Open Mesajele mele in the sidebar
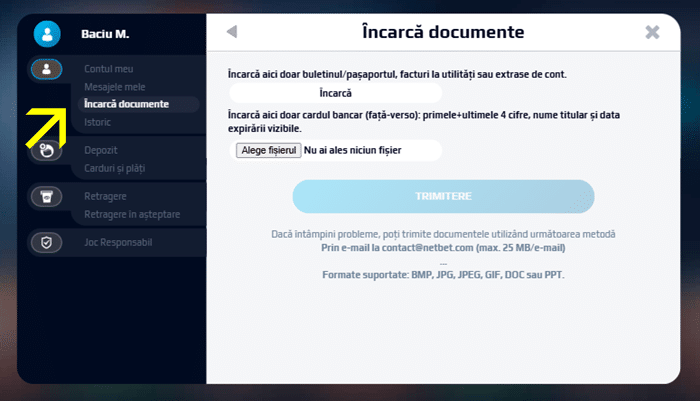Image resolution: width=700 pixels, height=401 pixels. click(114, 87)
